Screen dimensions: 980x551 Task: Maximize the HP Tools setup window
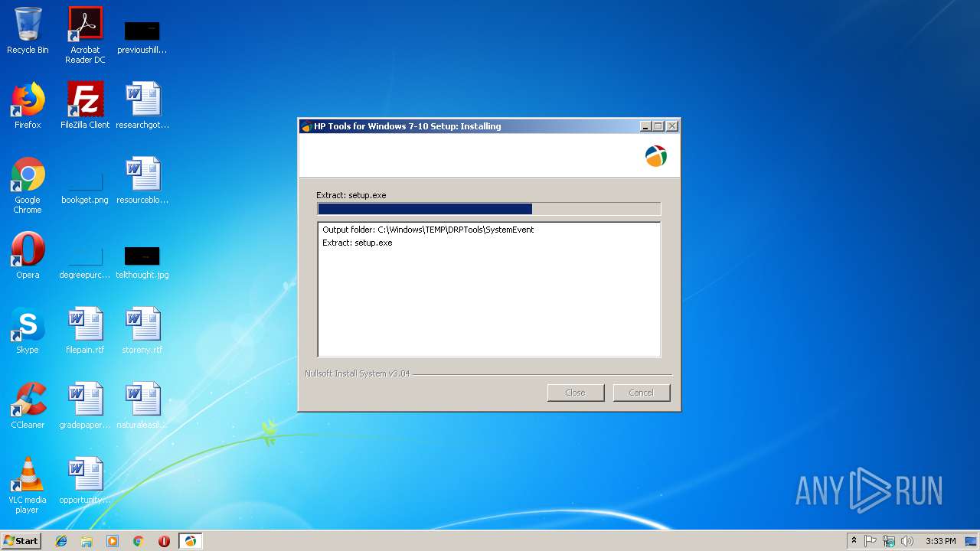tap(658, 126)
